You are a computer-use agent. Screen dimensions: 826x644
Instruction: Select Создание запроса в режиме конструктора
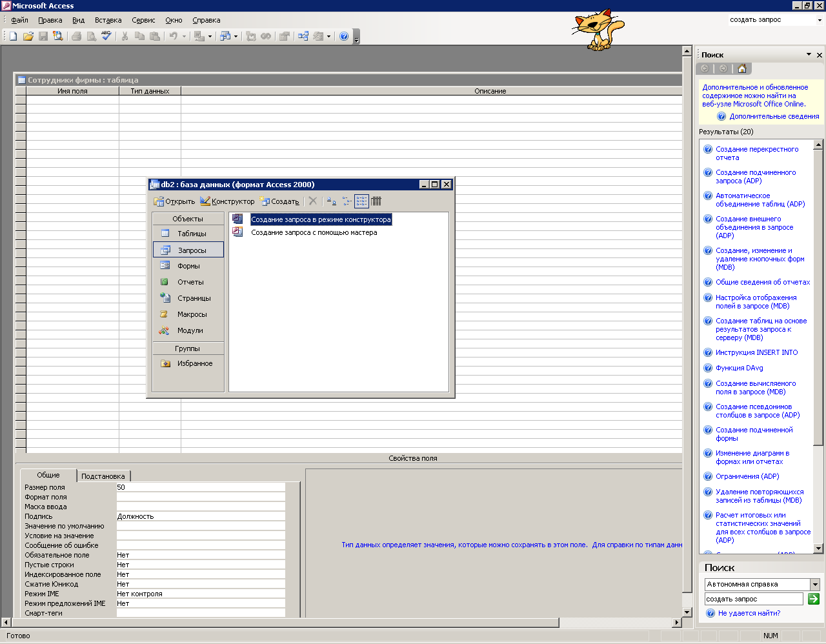(321, 219)
